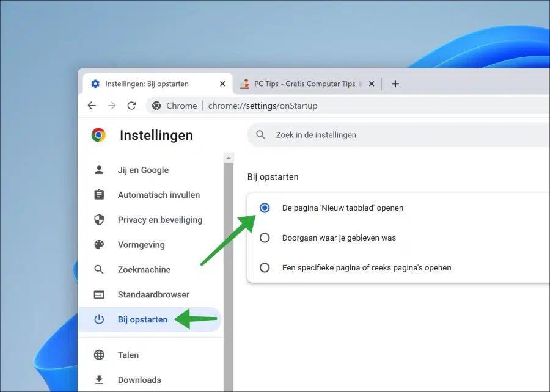
Task: Open Downloads settings
Action: tap(151, 380)
